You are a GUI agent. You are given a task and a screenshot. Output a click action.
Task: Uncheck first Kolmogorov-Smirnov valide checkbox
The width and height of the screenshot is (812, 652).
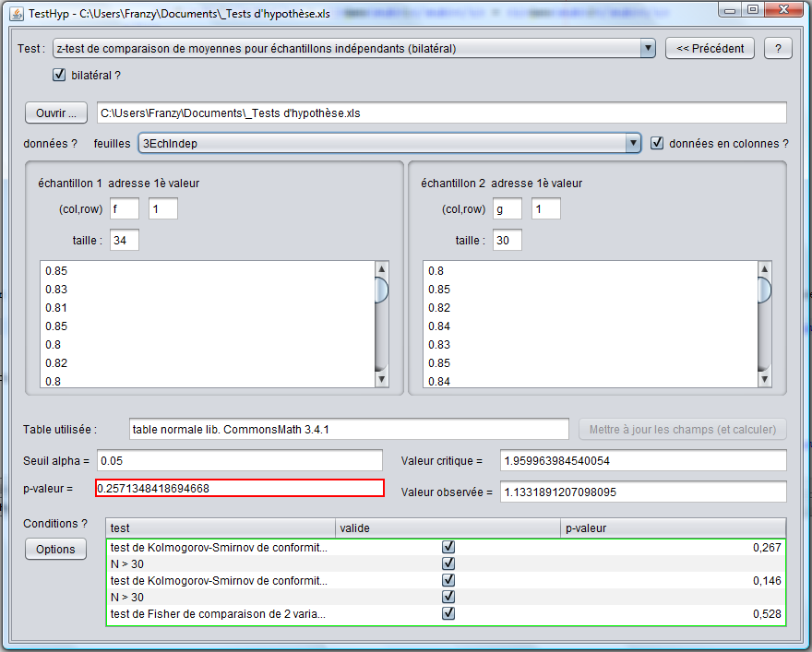448,547
